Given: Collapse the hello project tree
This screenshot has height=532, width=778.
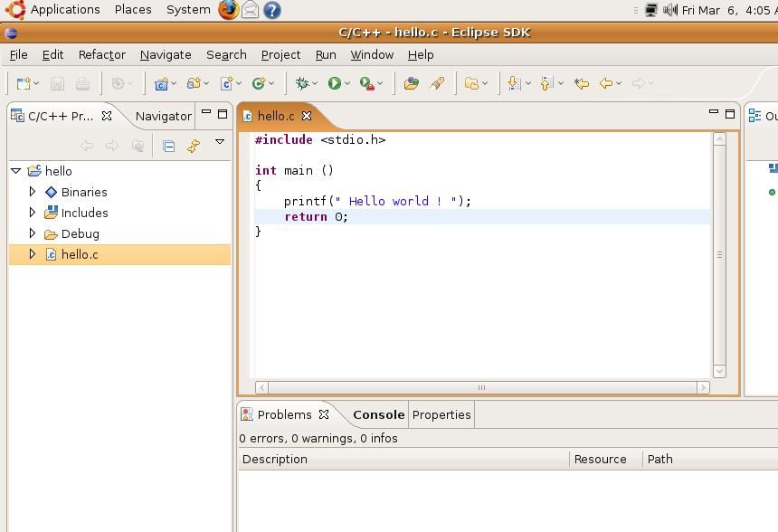Looking at the screenshot, I should pyautogui.click(x=16, y=171).
